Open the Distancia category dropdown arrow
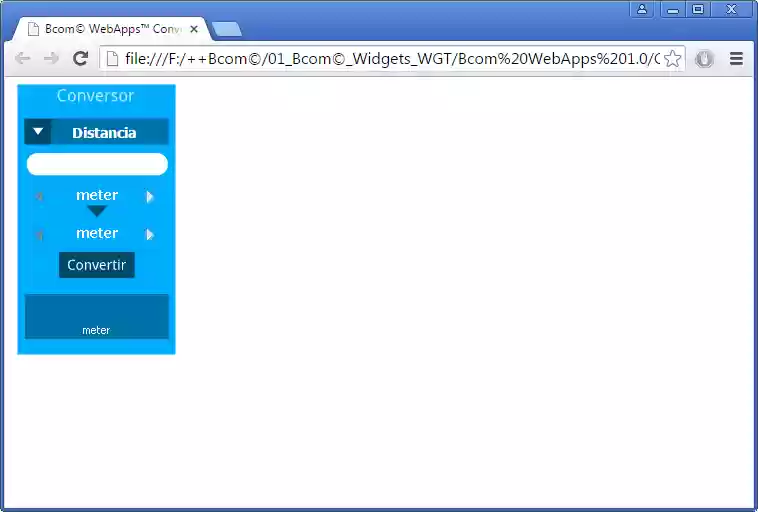The width and height of the screenshot is (758, 512). [x=38, y=132]
